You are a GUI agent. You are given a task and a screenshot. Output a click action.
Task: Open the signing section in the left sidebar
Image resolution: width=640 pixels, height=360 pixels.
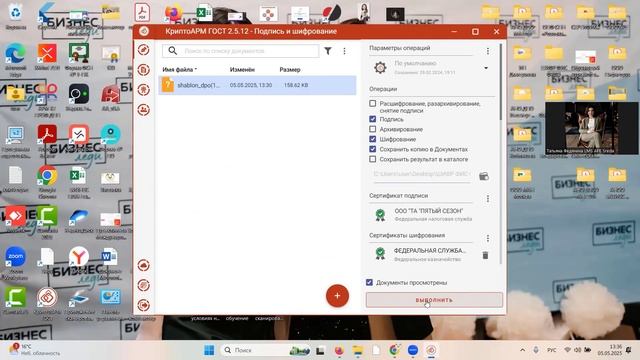[x=143, y=50]
